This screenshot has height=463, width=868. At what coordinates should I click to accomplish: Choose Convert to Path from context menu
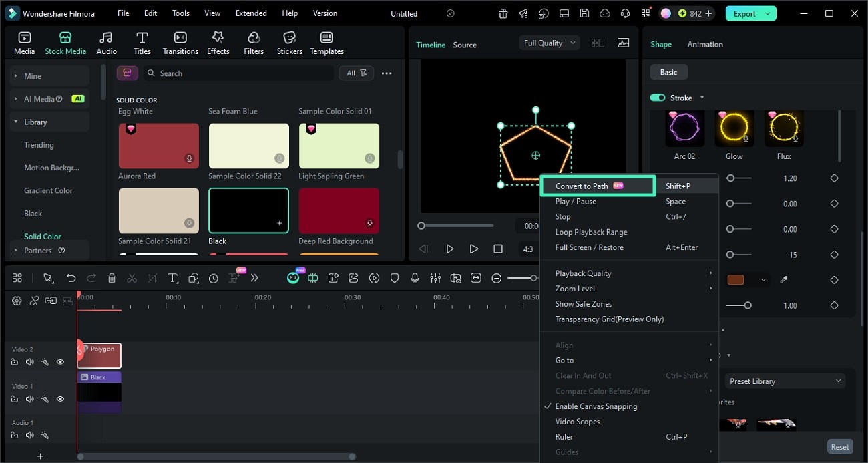coord(582,186)
